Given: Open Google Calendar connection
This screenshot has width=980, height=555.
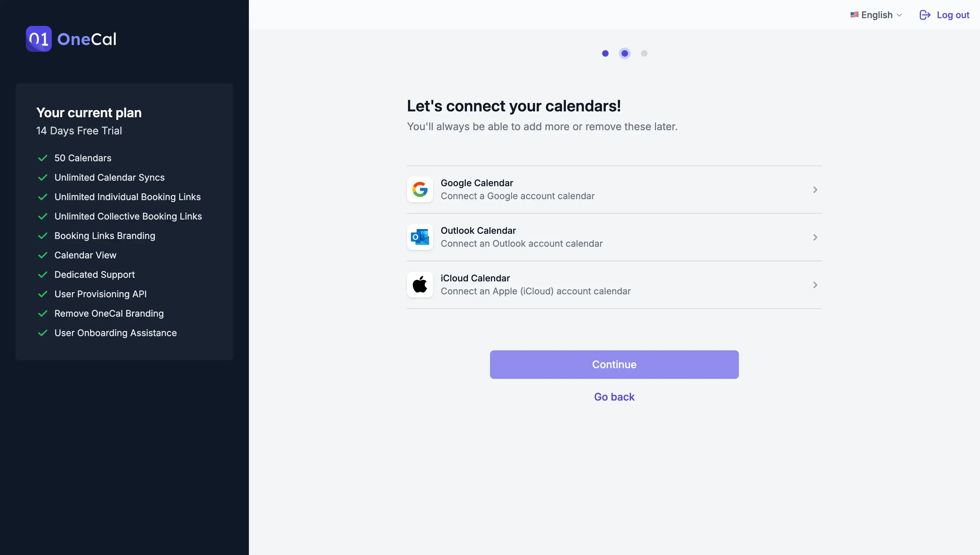Looking at the screenshot, I should click(614, 189).
